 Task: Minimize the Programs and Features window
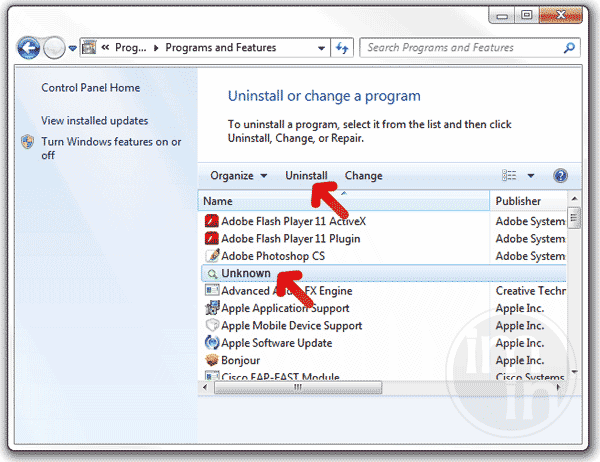502,16
